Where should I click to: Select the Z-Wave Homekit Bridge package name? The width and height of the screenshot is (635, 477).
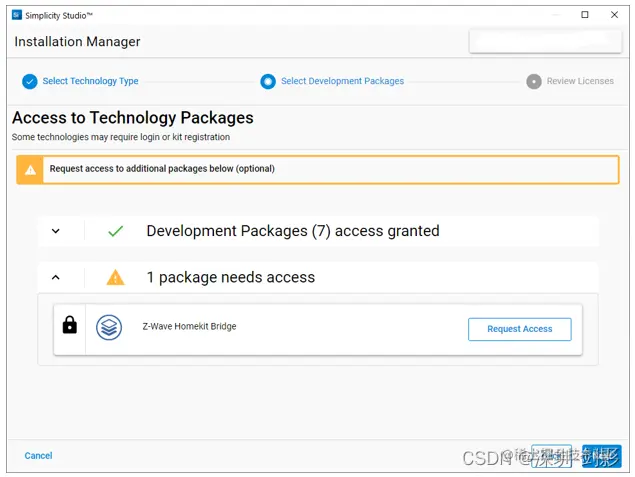pos(189,326)
